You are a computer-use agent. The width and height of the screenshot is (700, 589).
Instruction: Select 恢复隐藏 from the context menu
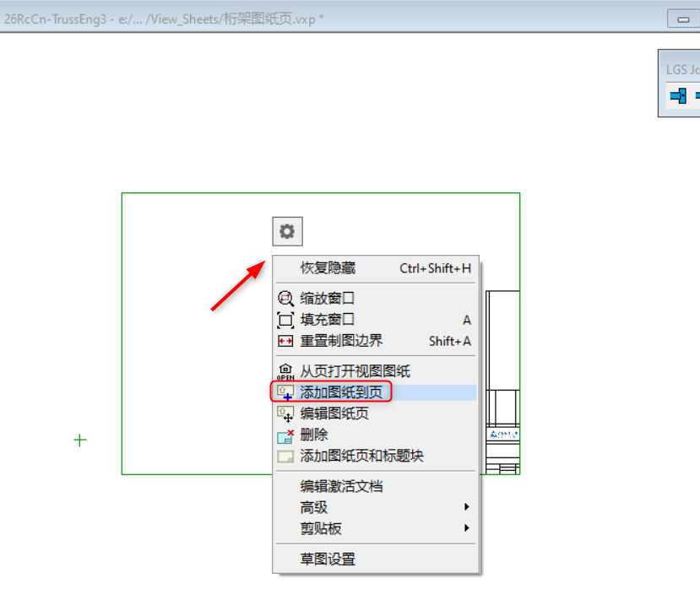(x=376, y=267)
